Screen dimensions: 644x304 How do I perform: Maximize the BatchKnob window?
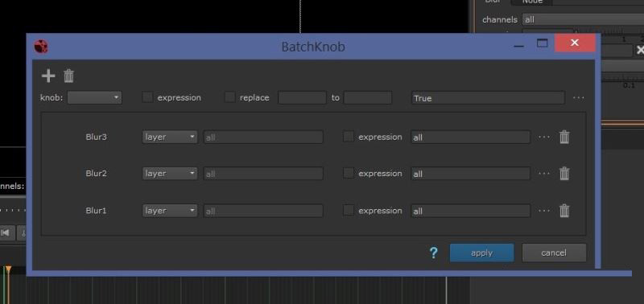(543, 43)
